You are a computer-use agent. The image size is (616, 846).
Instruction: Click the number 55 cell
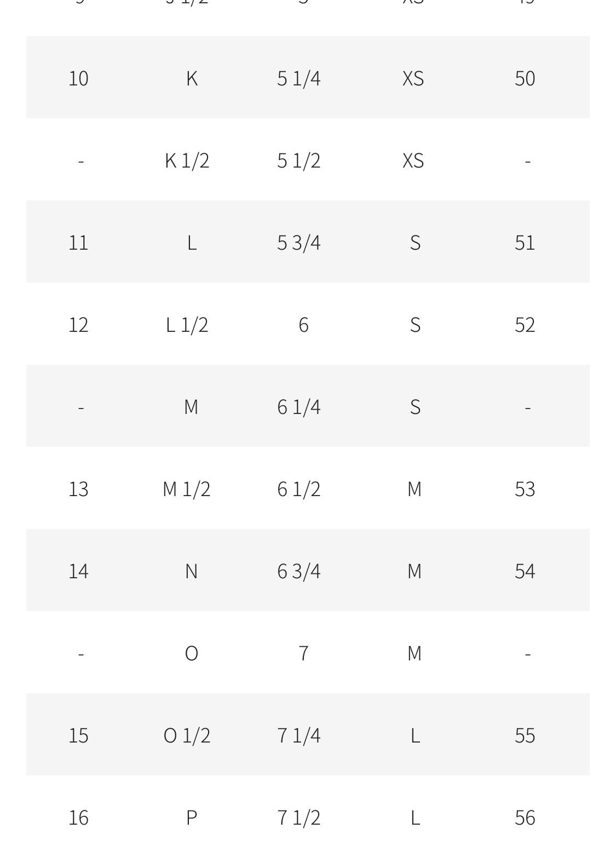pyautogui.click(x=525, y=735)
